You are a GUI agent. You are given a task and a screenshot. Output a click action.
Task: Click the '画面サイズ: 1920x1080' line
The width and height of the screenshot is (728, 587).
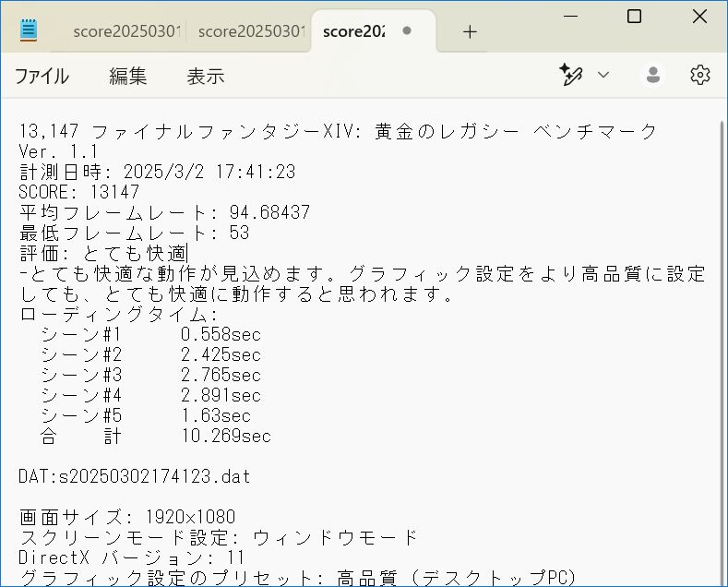[127, 517]
